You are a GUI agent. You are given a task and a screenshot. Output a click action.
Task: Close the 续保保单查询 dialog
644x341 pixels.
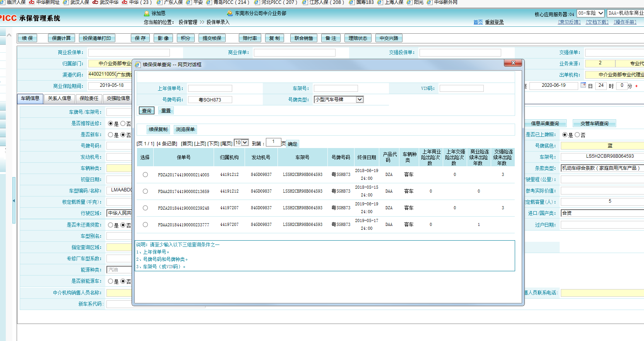click(x=513, y=63)
